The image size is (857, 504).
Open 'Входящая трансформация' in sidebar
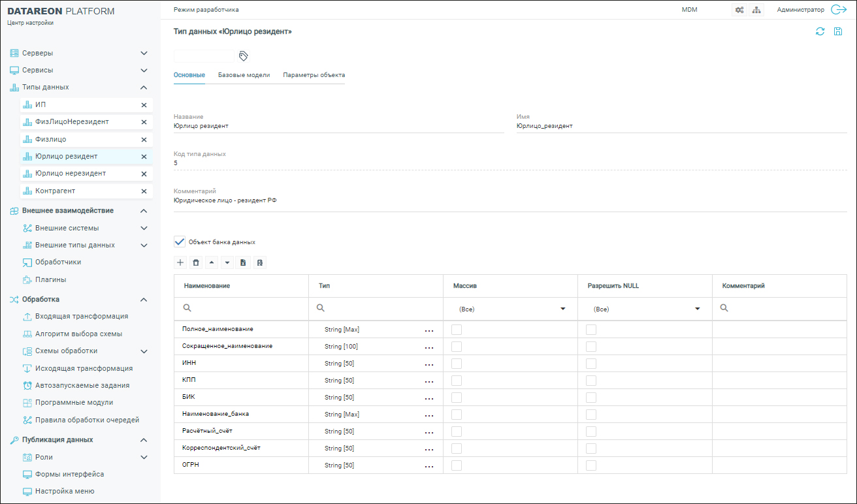point(81,316)
